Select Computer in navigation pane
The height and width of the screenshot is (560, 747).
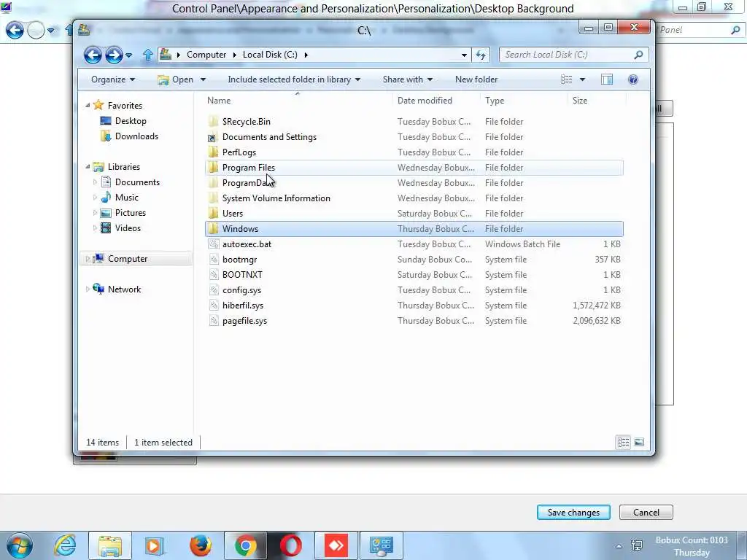click(x=128, y=259)
